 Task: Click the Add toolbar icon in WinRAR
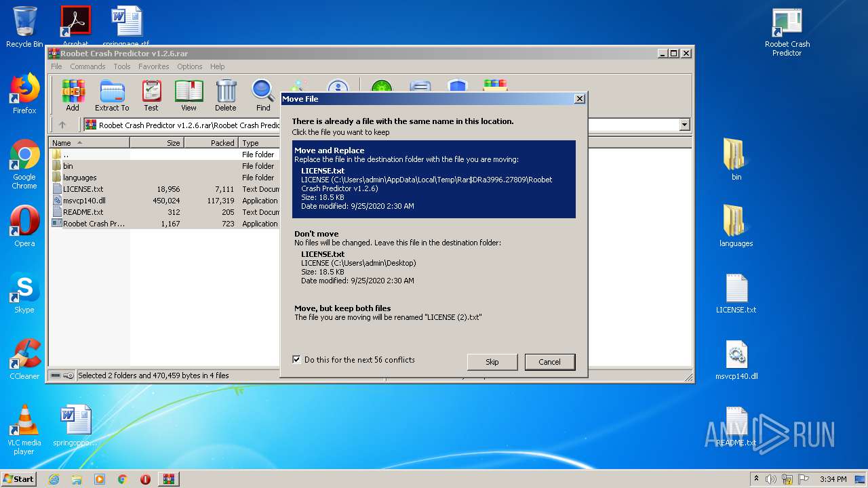(x=73, y=96)
